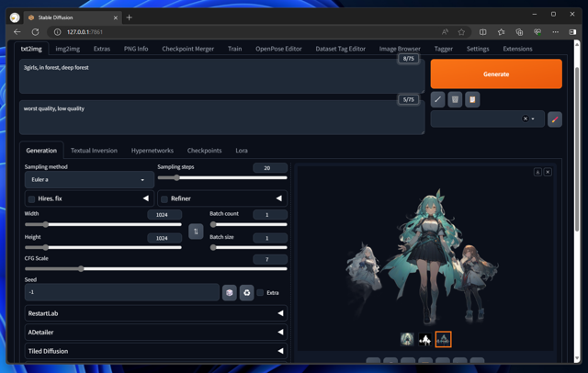Add this page to favorites star
This screenshot has width=588, height=373.
[x=461, y=32]
